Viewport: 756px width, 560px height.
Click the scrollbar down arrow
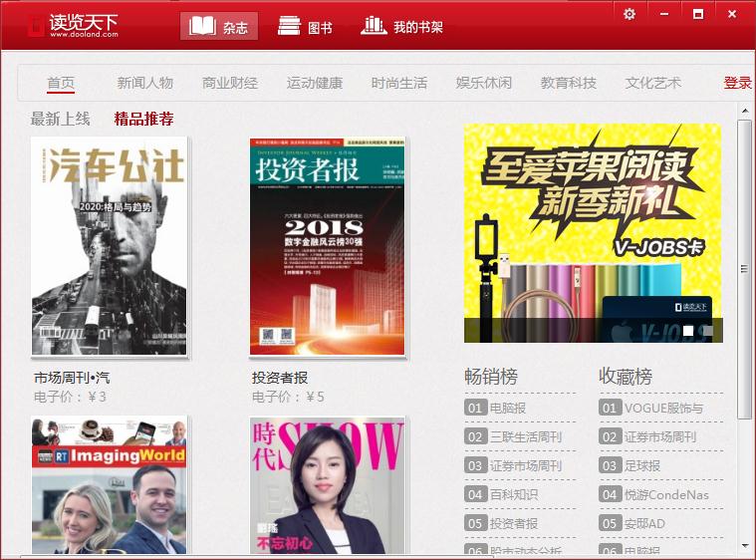click(745, 545)
